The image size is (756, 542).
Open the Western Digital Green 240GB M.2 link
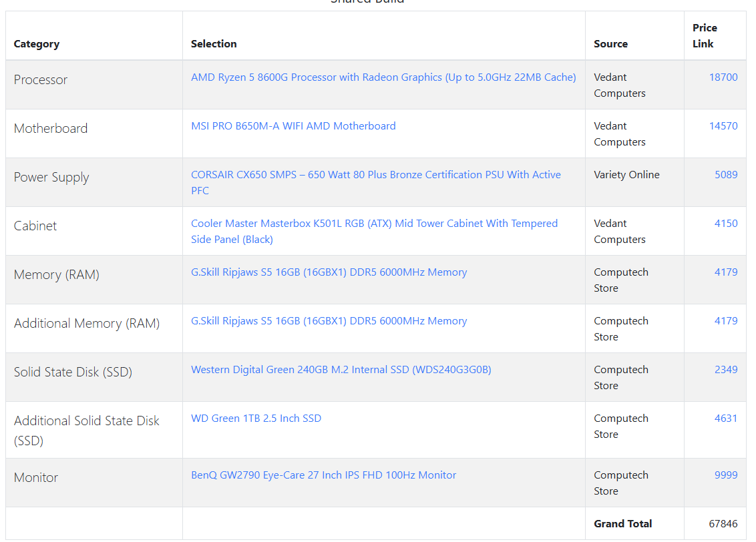(x=341, y=370)
